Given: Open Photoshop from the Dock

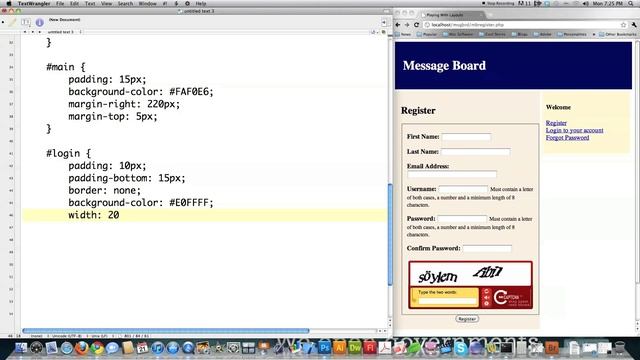Looking at the screenshot, I should pos(324,348).
